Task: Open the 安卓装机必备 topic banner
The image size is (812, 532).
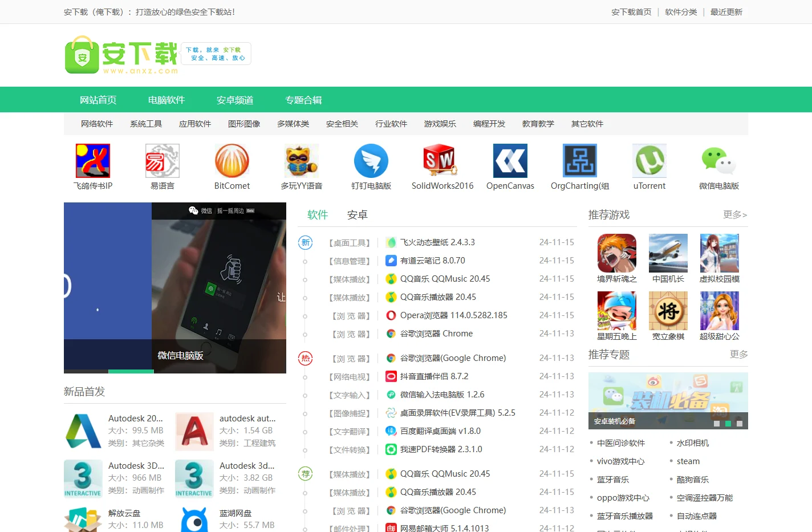Action: [668, 401]
